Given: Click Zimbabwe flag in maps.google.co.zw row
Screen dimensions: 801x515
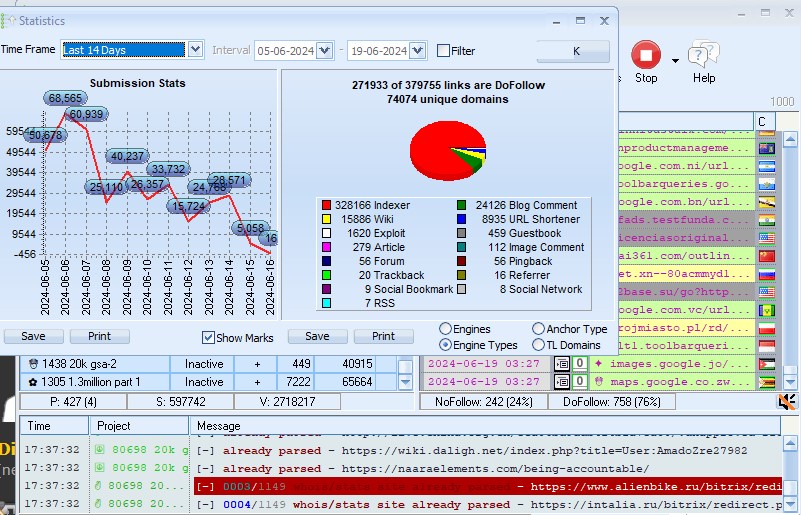Looking at the screenshot, I should (x=767, y=382).
